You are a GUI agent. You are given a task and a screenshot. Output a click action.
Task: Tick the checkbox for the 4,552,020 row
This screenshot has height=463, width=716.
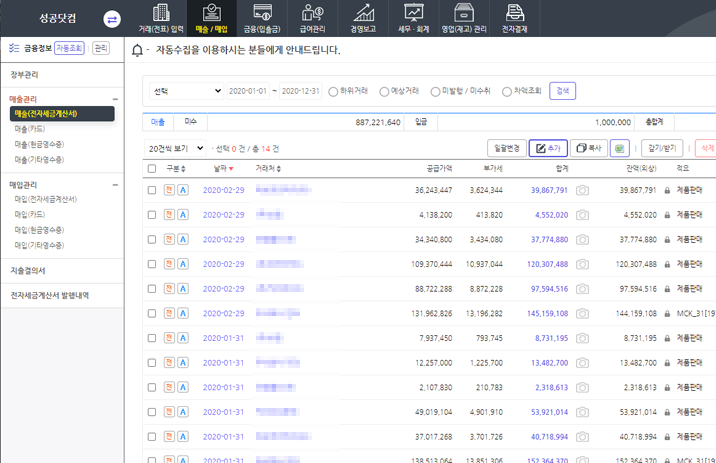click(x=152, y=215)
